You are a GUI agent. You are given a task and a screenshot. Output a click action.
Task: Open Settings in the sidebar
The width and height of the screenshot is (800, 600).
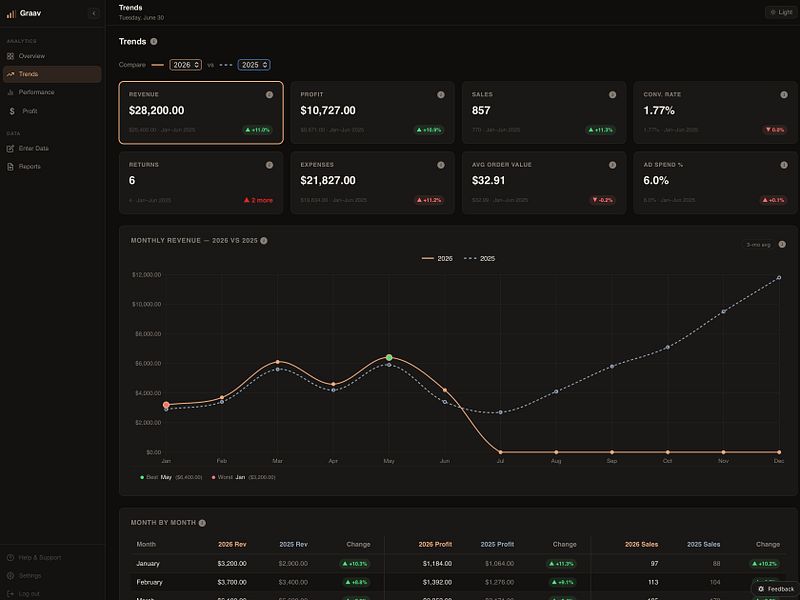click(52, 576)
